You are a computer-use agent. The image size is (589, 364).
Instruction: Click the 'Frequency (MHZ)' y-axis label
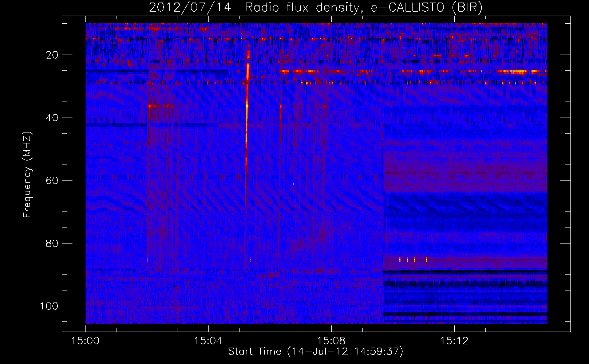[27, 175]
